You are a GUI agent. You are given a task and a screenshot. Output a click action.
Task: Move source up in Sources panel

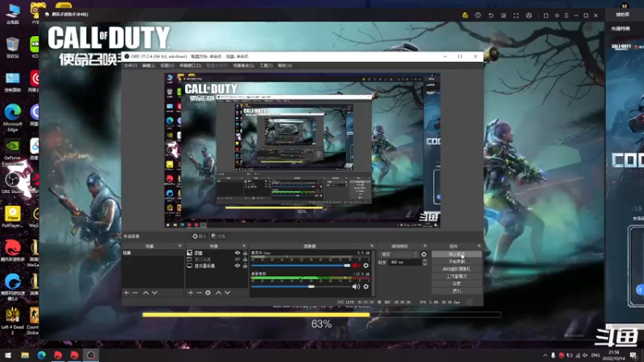218,293
